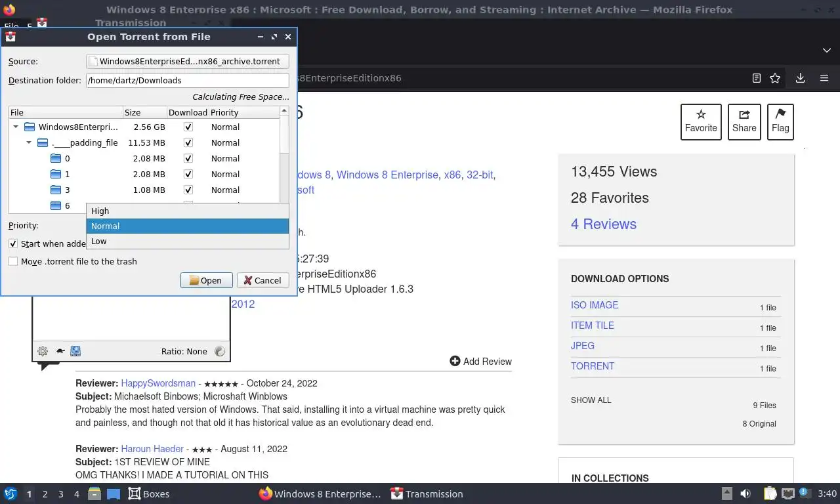Click the Open Torrent dialog title icon
The width and height of the screenshot is (840, 504).
[10, 37]
